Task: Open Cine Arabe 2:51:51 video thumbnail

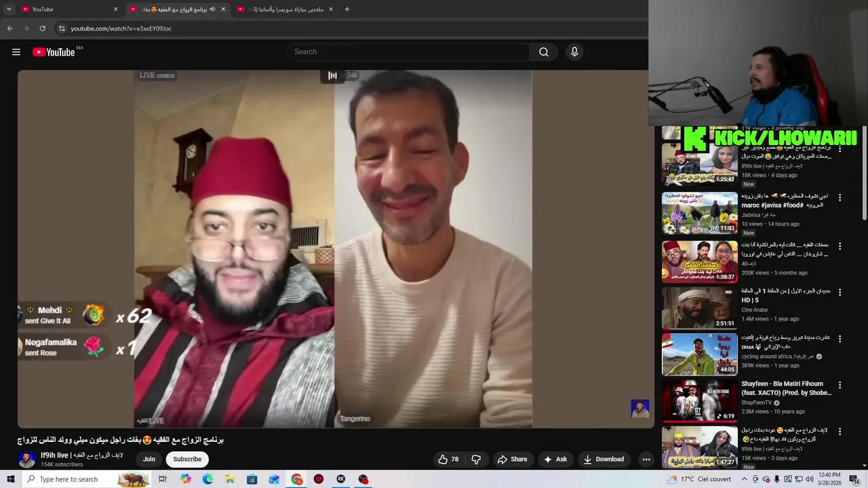Action: [700, 308]
